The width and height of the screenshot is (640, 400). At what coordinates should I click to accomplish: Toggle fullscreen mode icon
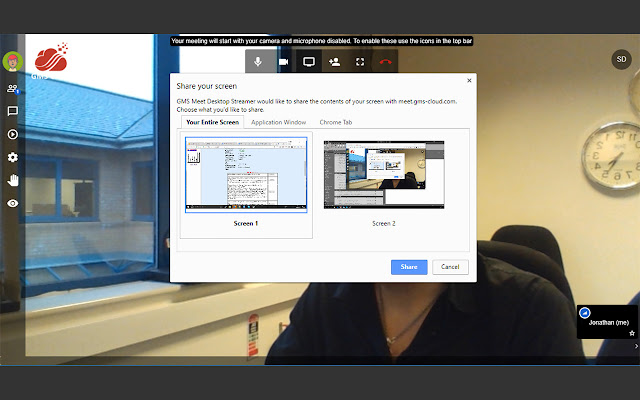[360, 62]
